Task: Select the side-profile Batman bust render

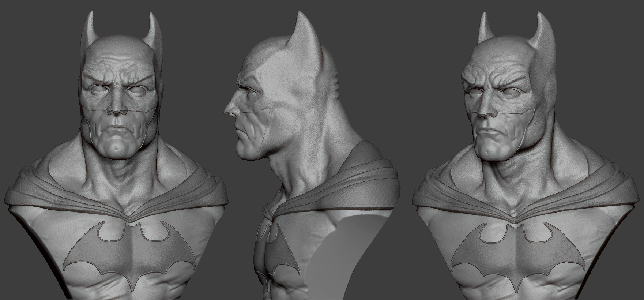Action: coord(313,155)
